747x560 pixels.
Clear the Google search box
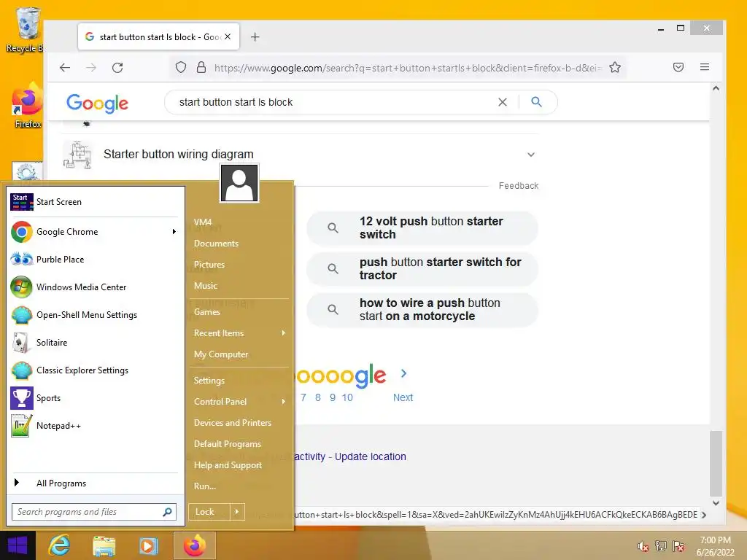503,102
